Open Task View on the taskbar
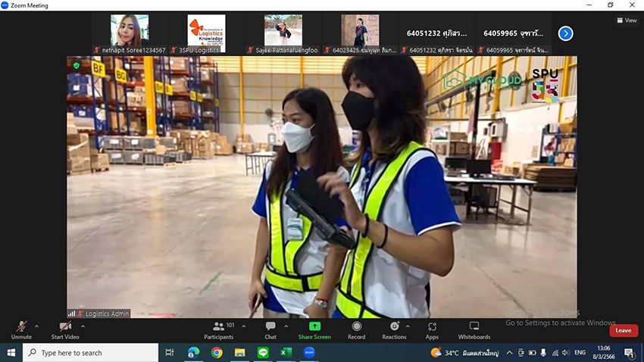Viewport: 644px width, 362px height. pyautogui.click(x=169, y=353)
